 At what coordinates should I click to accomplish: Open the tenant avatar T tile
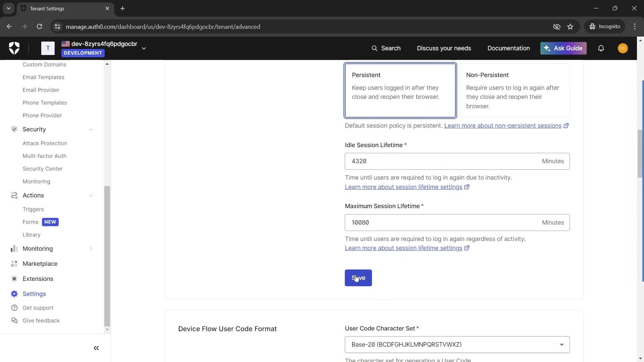(x=48, y=48)
